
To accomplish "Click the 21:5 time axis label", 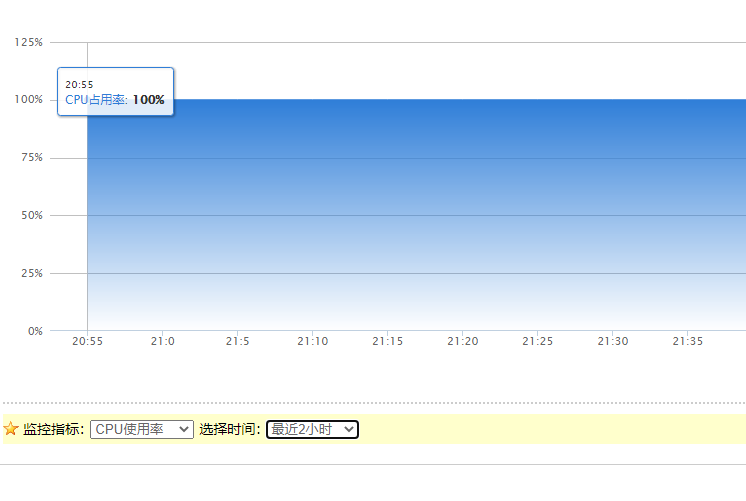I will 237,341.
